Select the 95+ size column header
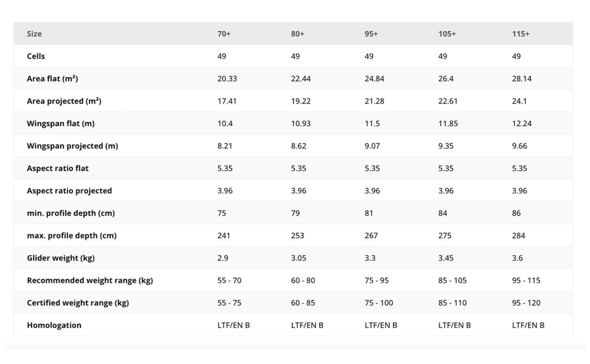This screenshot has height=364, width=590. click(371, 34)
